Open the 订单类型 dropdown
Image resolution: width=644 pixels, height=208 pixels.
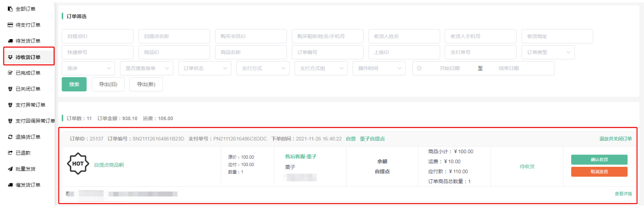547,52
